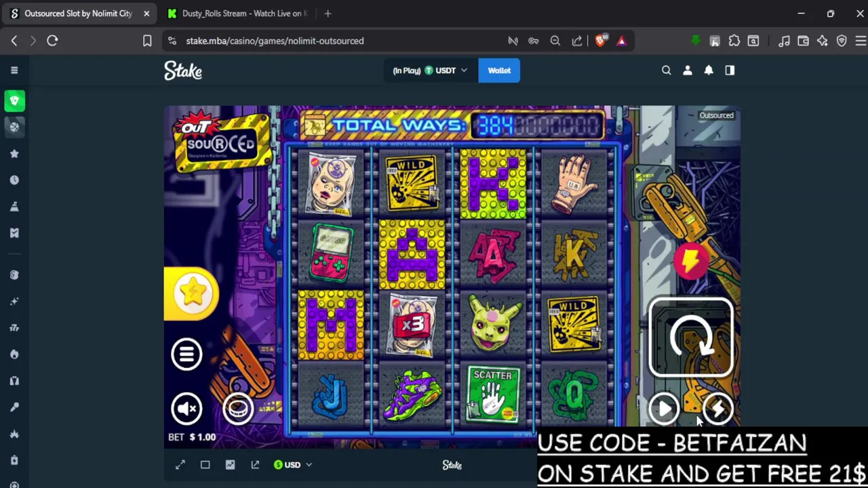
Task: Close the Outsourced Slot tab
Action: pyautogui.click(x=146, y=14)
